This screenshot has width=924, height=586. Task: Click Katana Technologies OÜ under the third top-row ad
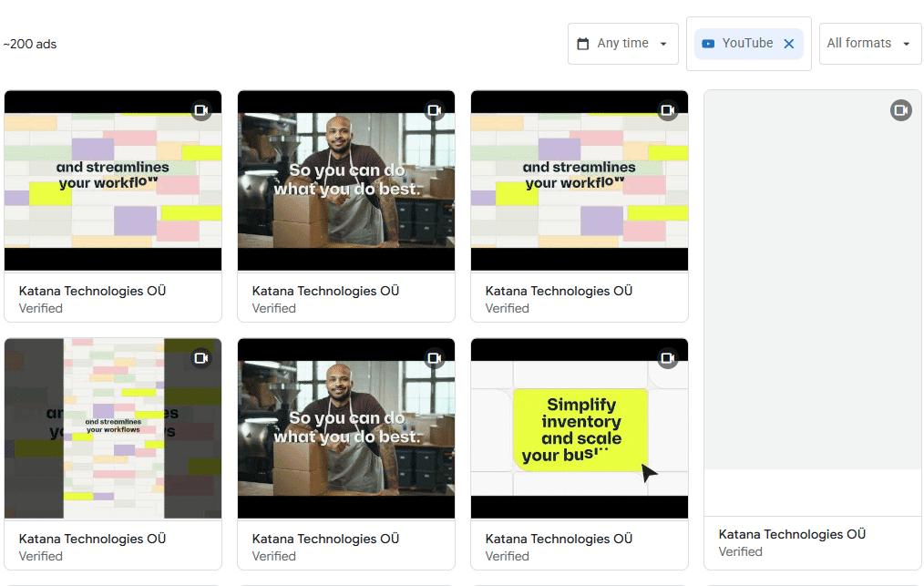coord(560,292)
